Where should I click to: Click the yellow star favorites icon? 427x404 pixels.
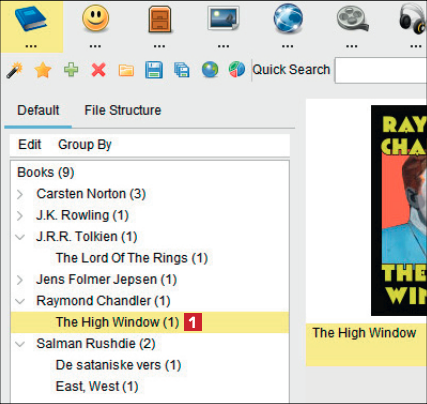(43, 70)
